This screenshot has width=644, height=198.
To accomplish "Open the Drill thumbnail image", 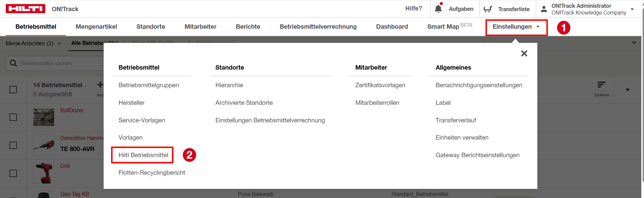I will tap(44, 173).
